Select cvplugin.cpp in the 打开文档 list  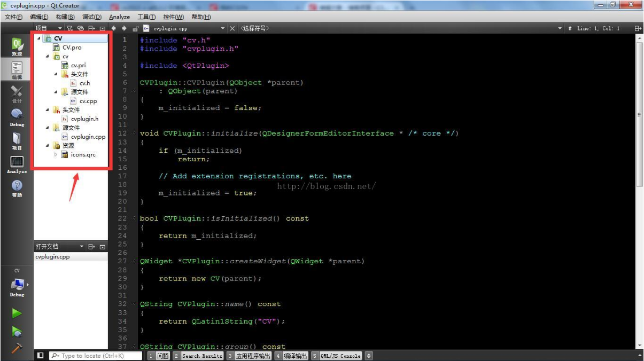(x=71, y=257)
